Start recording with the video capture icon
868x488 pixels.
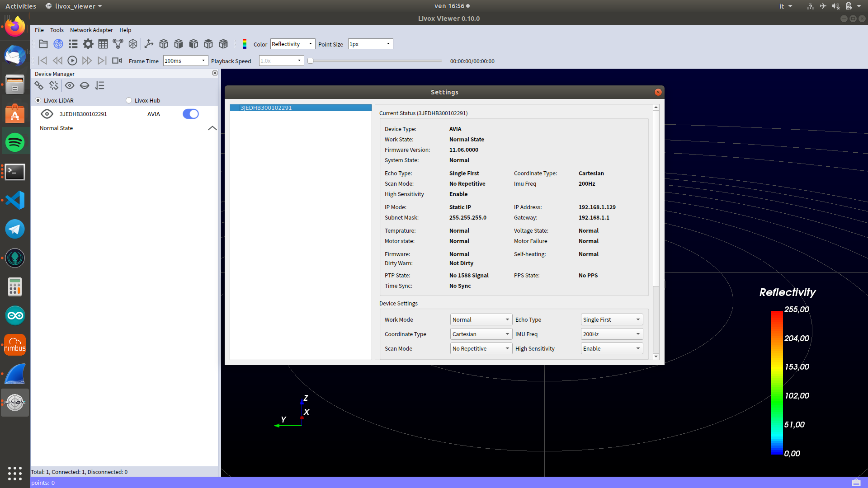point(117,60)
